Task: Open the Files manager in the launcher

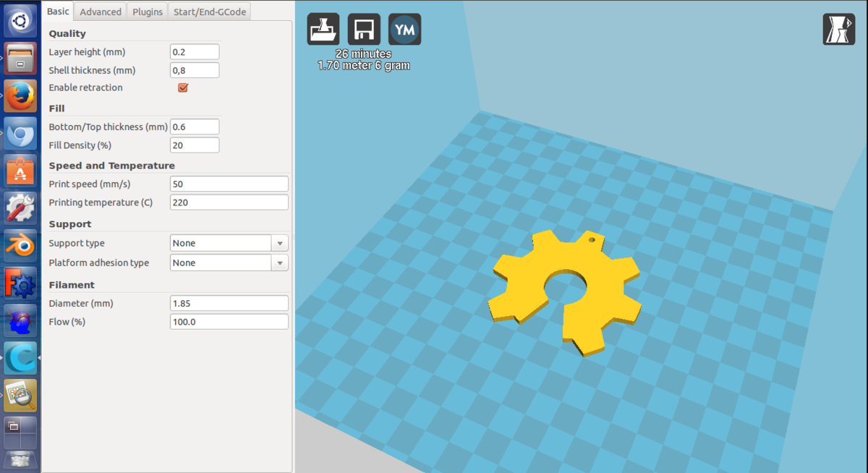Action: click(20, 59)
